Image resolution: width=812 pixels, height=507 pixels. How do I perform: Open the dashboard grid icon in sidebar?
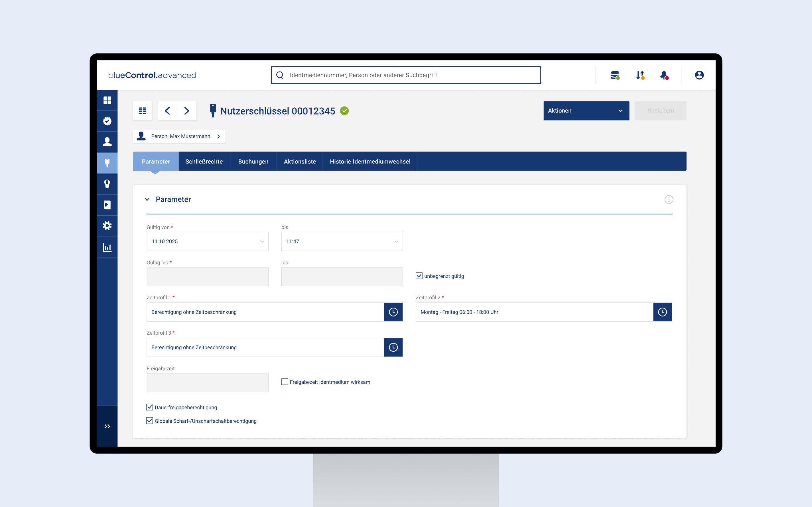pos(107,100)
